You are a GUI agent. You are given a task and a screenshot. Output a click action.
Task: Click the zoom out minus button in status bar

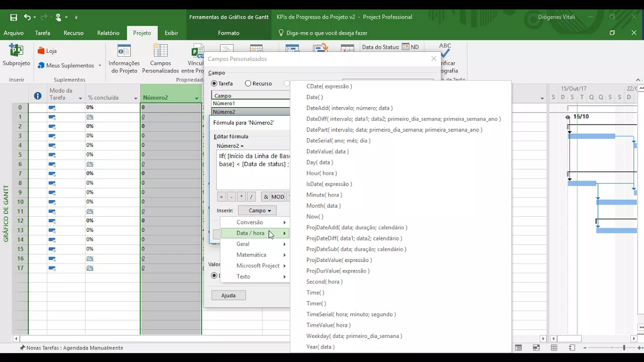(x=586, y=347)
